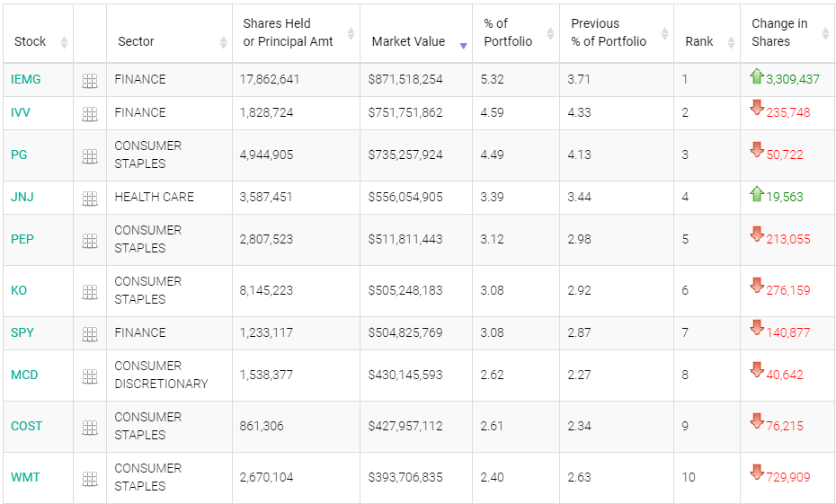Sort by Shares Held or Principal Amt
Image resolution: width=836 pixels, height=504 pixels.
[x=288, y=32]
